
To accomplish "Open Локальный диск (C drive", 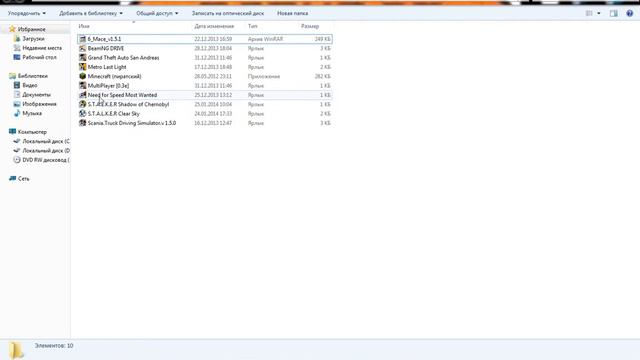I will coord(46,141).
